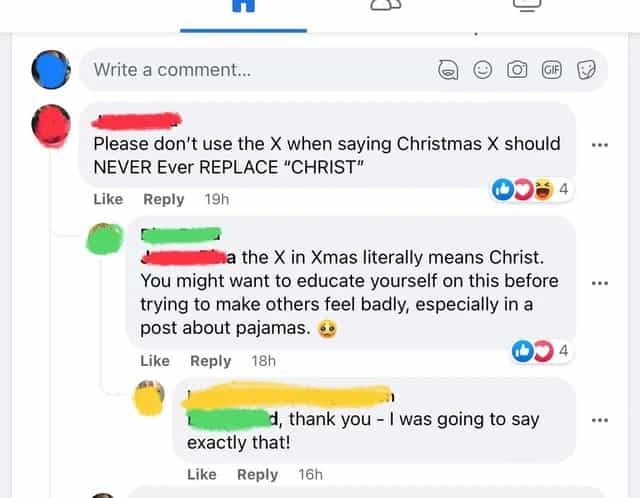Click the Home tab icon at top
Image resolution: width=640 pixels, height=498 pixels.
click(x=243, y=8)
